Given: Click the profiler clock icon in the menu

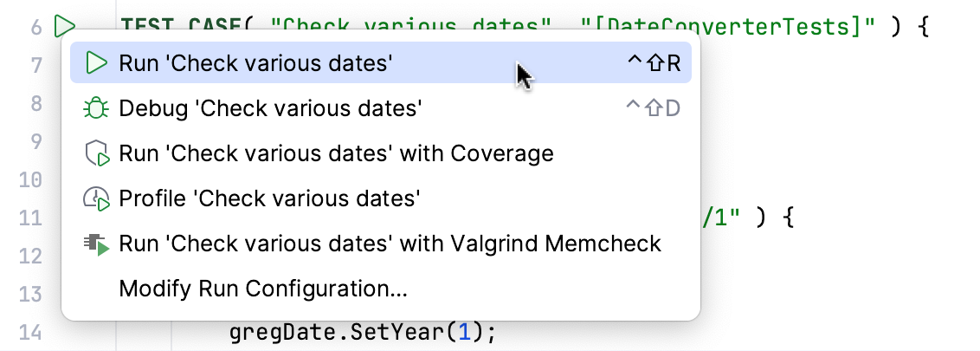Looking at the screenshot, I should point(96,199).
